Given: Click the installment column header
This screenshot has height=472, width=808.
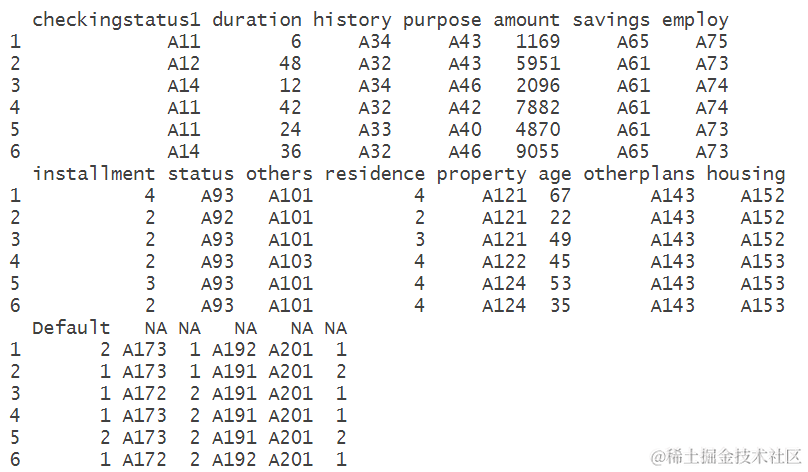Looking at the screenshot, I should point(93,174).
